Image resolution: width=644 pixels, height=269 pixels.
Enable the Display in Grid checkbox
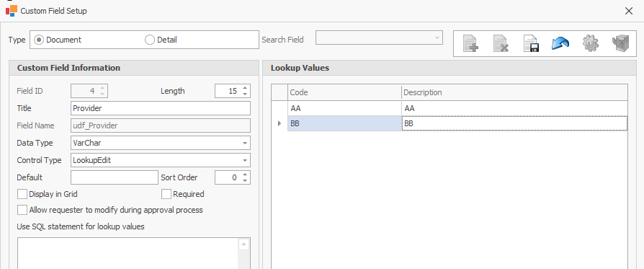tap(22, 194)
